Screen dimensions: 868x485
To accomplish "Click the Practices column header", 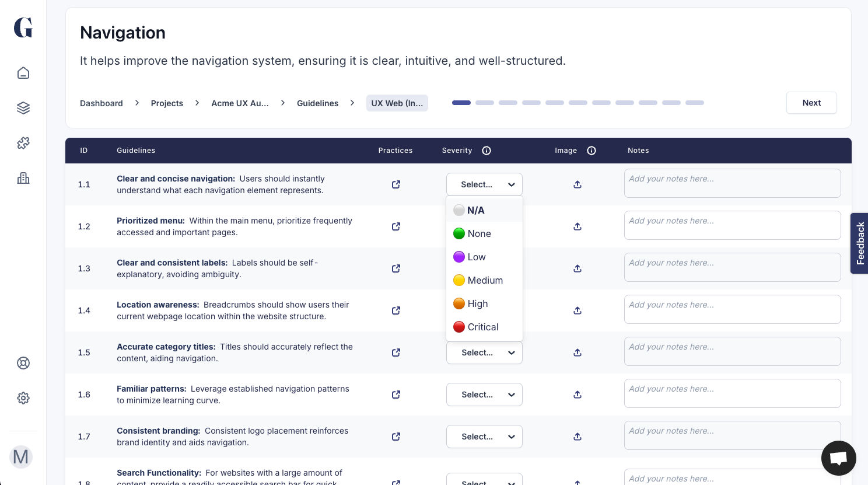I will [395, 151].
